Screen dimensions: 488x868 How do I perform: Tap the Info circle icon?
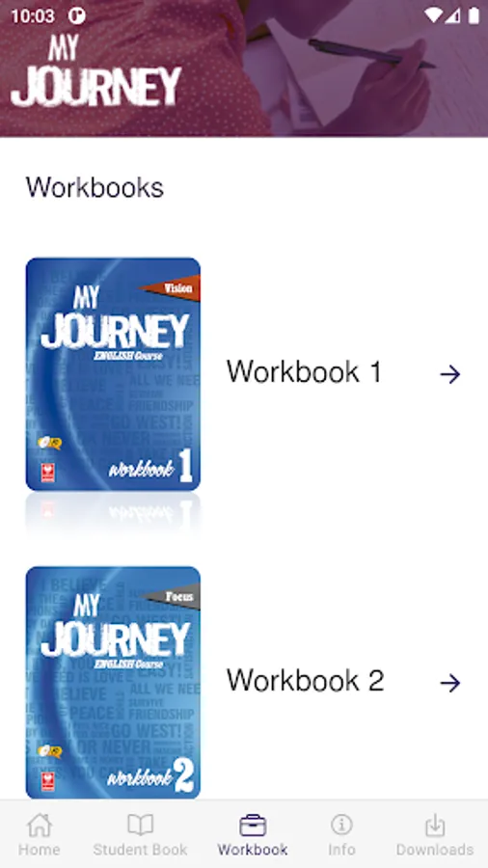(341, 825)
